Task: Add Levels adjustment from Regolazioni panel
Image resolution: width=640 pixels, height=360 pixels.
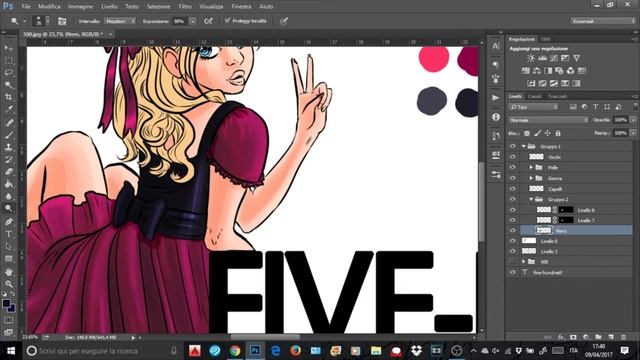Action: pyautogui.click(x=542, y=58)
